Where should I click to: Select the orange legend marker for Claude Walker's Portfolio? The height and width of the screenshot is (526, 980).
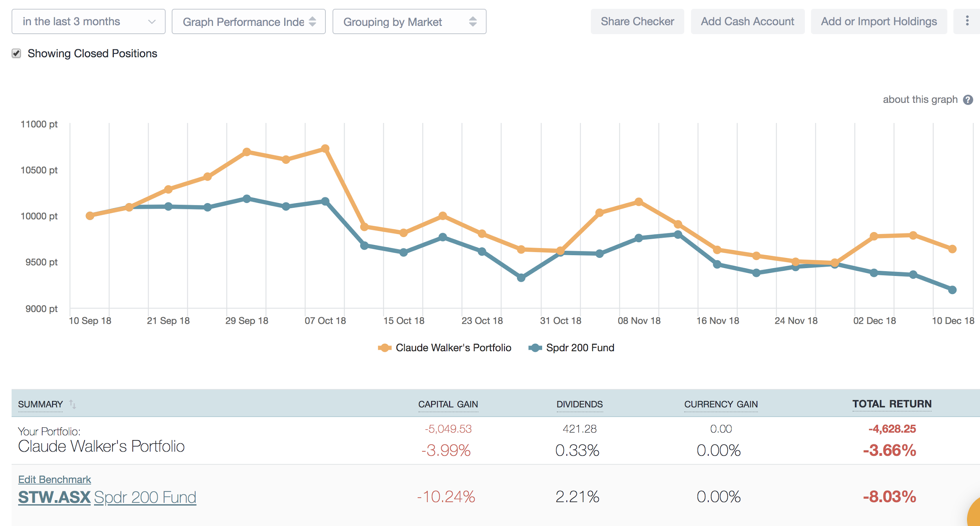coord(385,347)
